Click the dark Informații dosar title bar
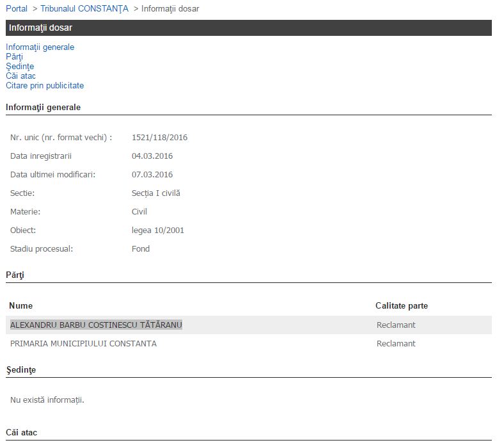This screenshot has height=445, width=504. click(x=248, y=28)
